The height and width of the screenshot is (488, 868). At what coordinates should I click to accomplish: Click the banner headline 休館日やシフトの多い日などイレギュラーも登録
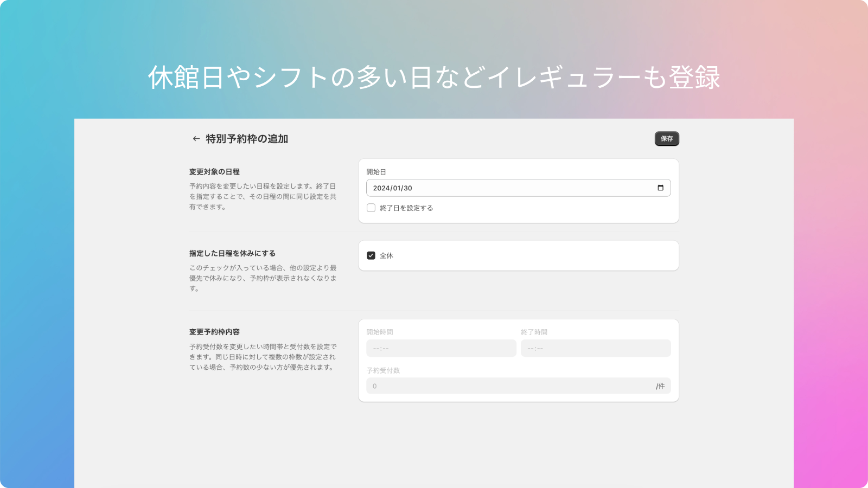coord(434,77)
